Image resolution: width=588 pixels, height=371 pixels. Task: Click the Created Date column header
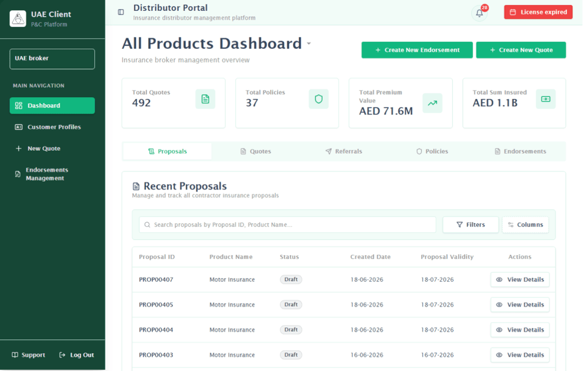tap(371, 257)
